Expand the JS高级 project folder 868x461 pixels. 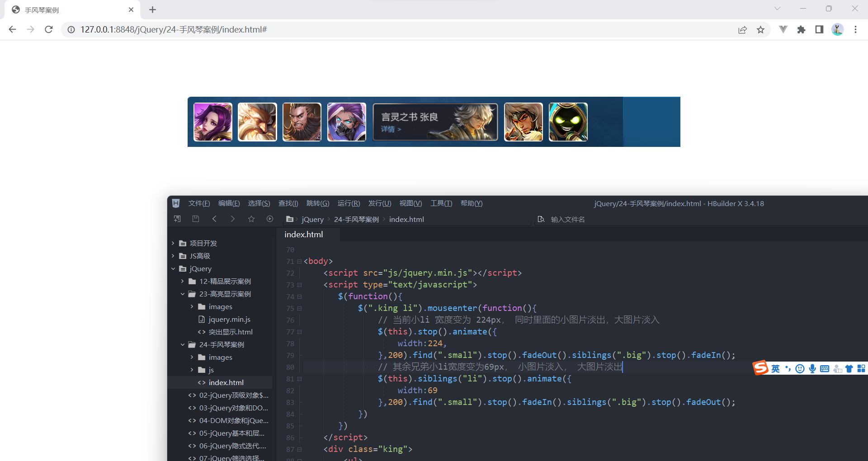tap(173, 256)
